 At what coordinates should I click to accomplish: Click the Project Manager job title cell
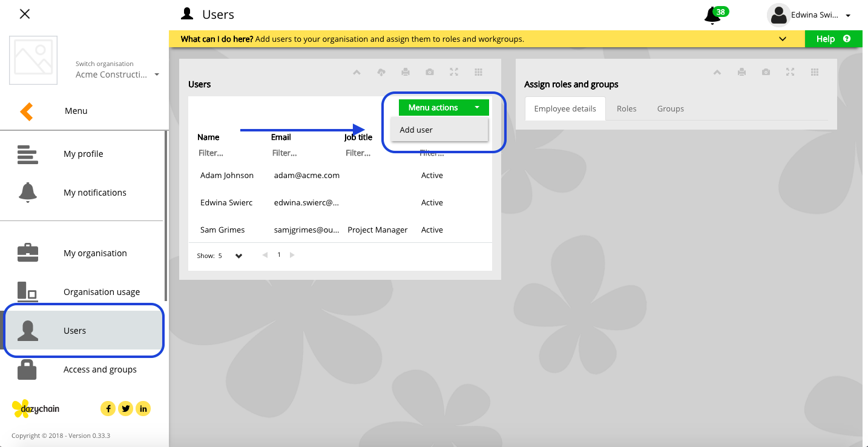378,230
